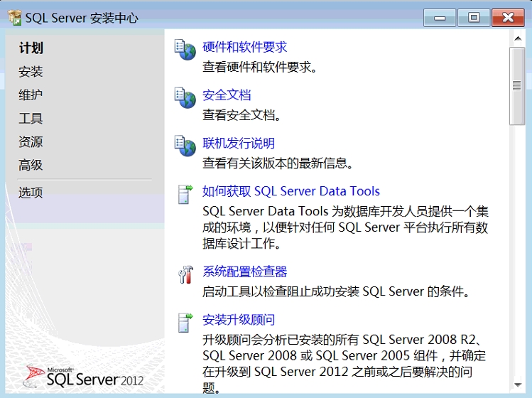Open the 联机发行说明 link
Image resolution: width=532 pixels, height=398 pixels.
pyautogui.click(x=239, y=143)
